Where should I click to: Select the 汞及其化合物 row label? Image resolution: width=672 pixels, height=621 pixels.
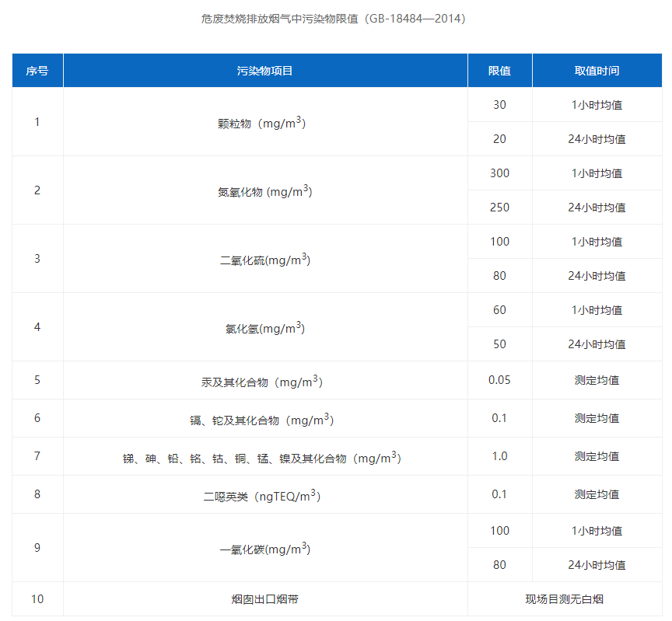(x=264, y=382)
